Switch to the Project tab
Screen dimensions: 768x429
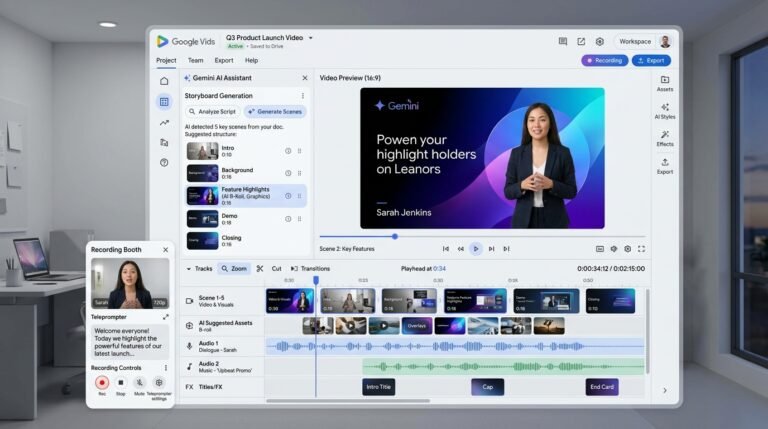click(166, 60)
